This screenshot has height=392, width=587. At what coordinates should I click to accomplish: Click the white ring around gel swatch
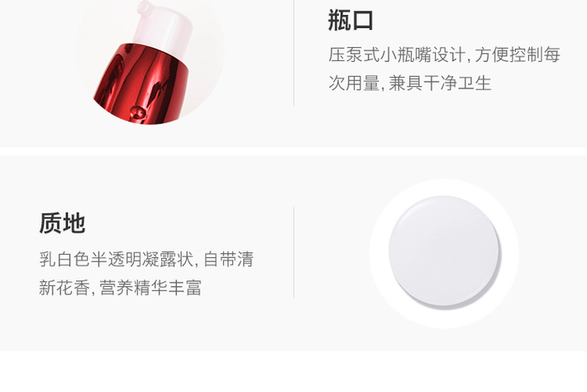click(x=444, y=187)
